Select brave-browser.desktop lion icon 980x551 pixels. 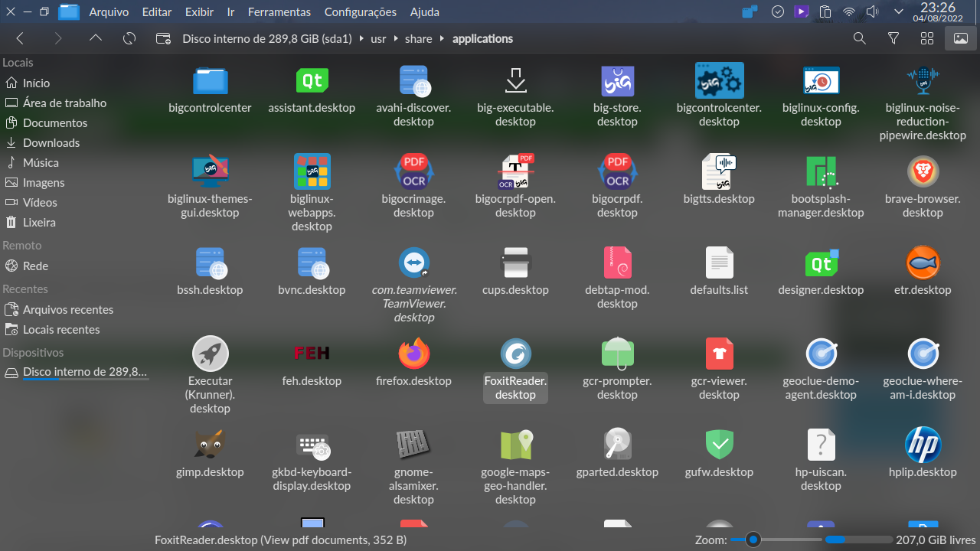tap(923, 171)
